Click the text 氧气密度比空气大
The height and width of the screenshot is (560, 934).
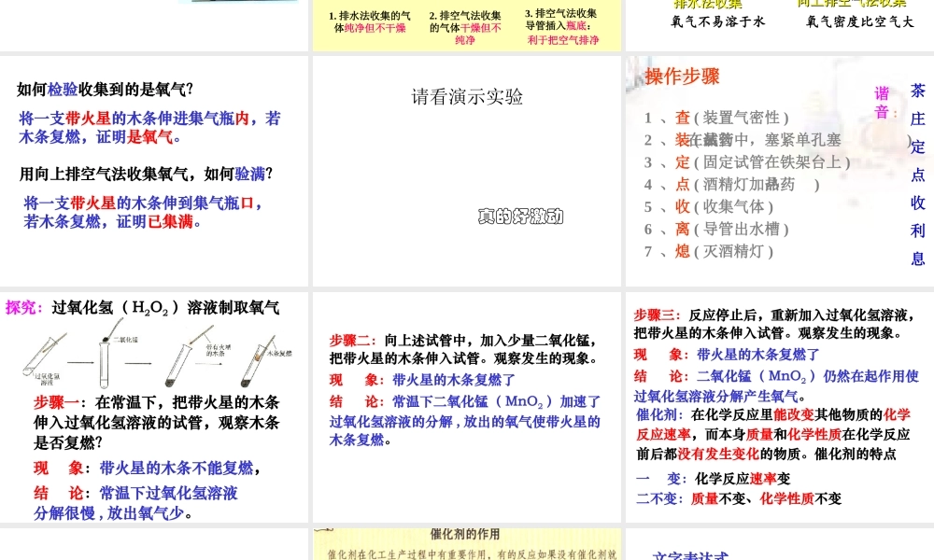(x=859, y=22)
